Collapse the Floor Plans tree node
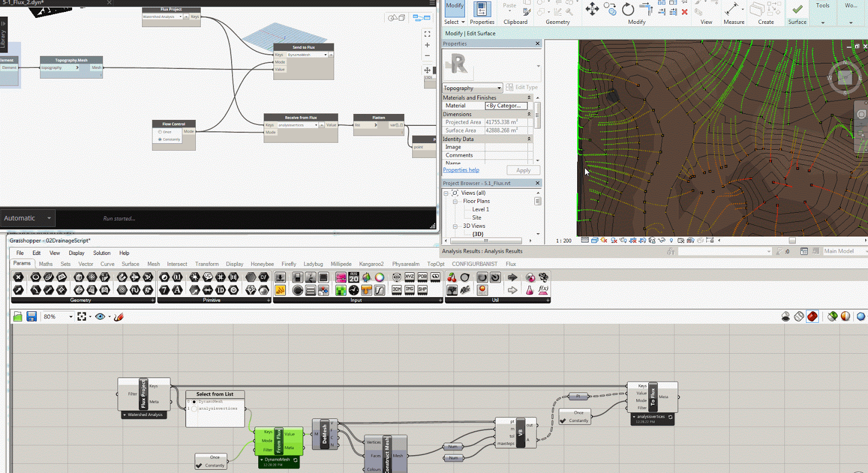 pyautogui.click(x=455, y=201)
